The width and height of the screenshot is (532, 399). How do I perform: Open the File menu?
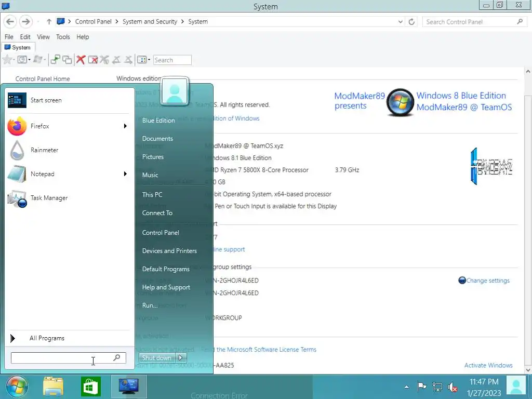pos(9,37)
